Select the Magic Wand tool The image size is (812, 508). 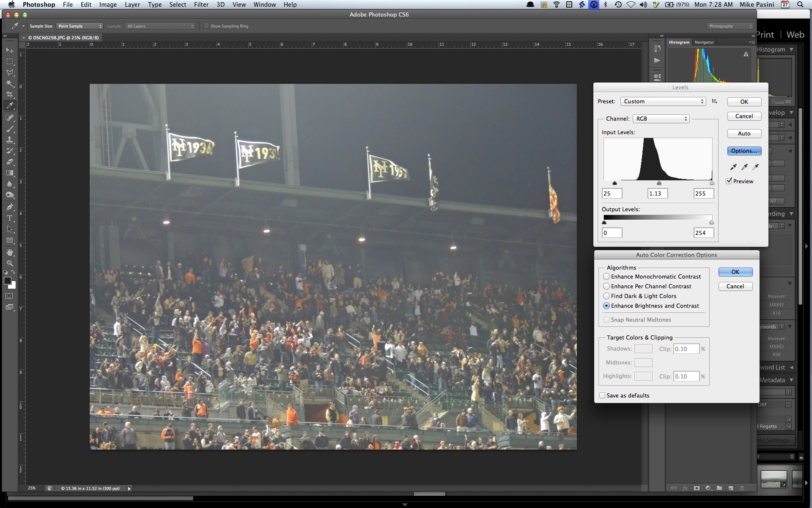(10, 83)
